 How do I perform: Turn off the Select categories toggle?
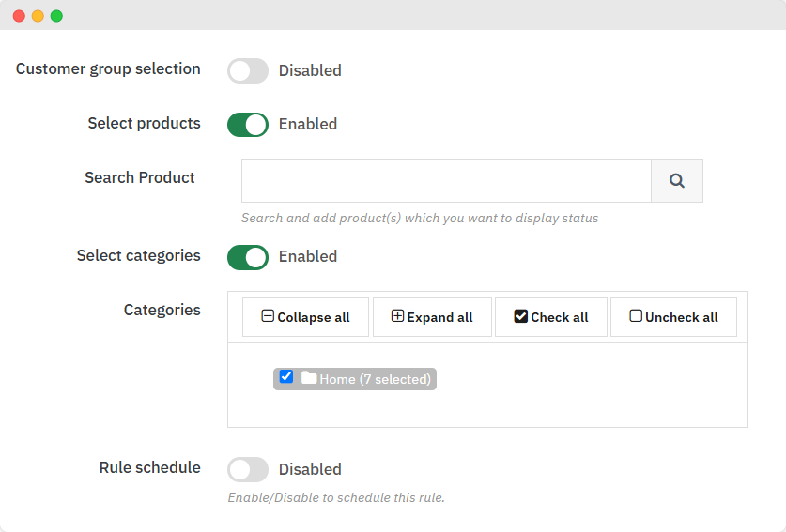tap(248, 257)
